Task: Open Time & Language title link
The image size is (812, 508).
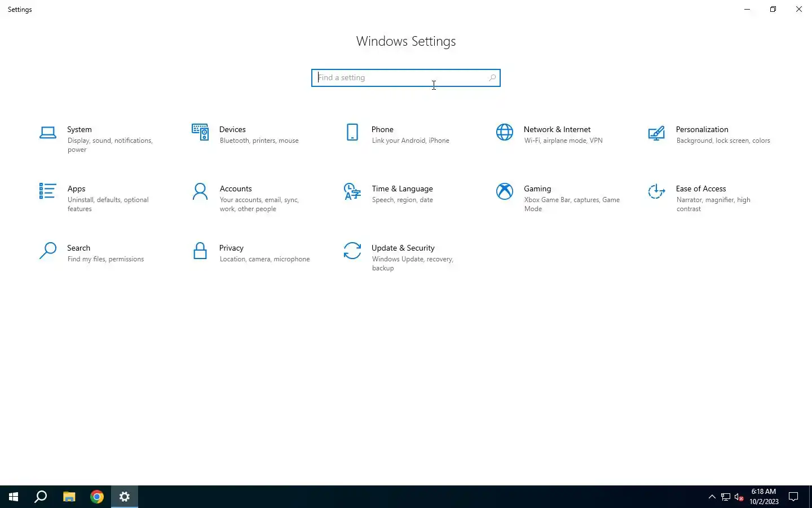Action: [402, 189]
